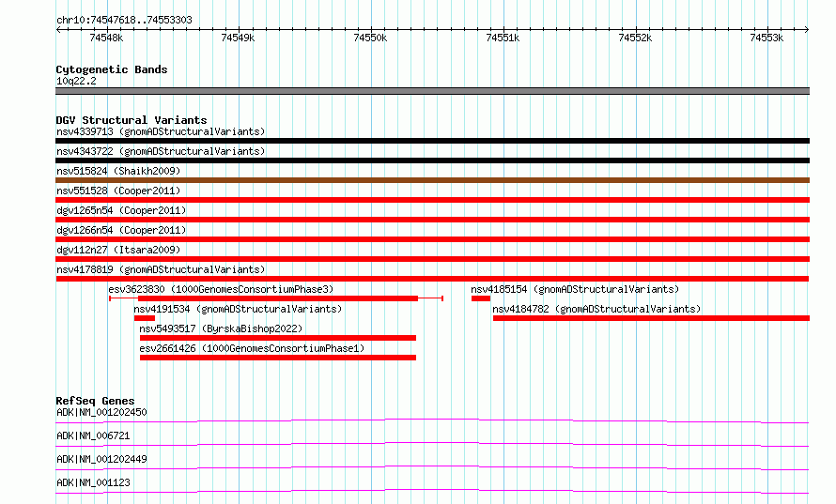
Task: Open dgv1266n54 (Cooper2011) variant label
Action: pyautogui.click(x=121, y=230)
